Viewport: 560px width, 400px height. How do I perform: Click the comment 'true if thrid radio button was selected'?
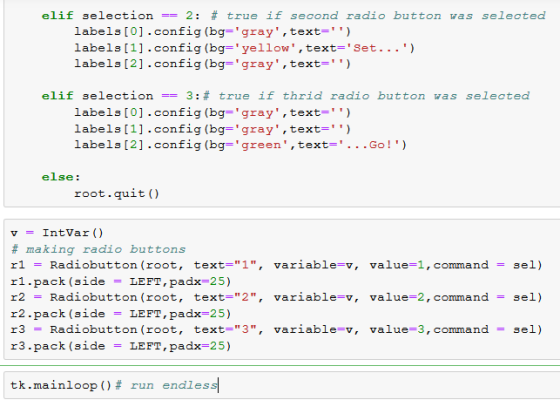[374, 96]
